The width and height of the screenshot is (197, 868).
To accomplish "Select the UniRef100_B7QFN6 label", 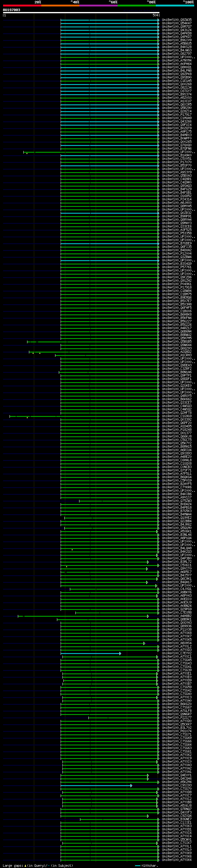I will 177,149.
